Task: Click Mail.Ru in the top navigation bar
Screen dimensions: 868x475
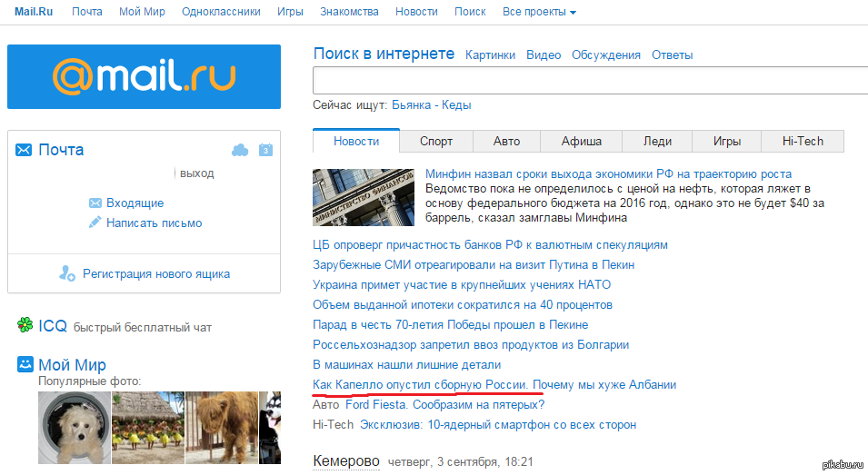Action: click(34, 12)
